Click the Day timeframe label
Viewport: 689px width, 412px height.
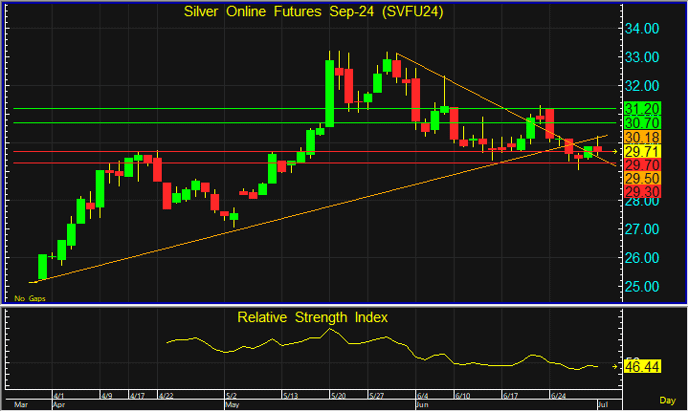(667, 399)
